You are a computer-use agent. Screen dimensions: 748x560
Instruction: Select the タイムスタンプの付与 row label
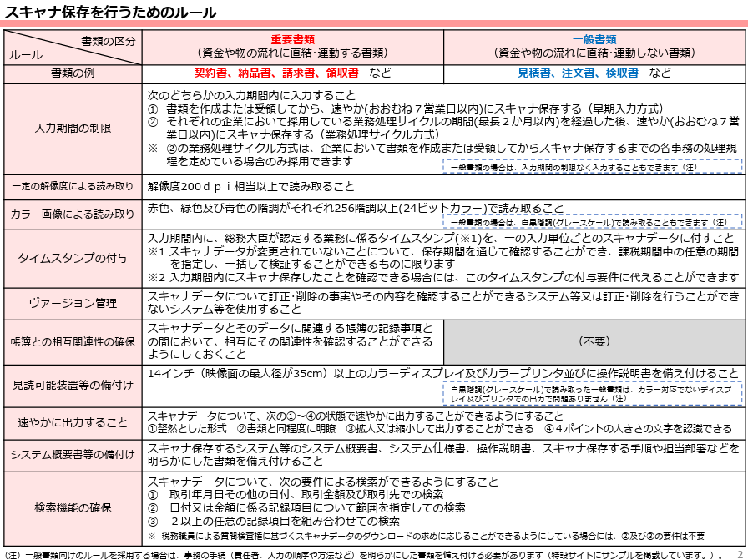click(x=73, y=256)
